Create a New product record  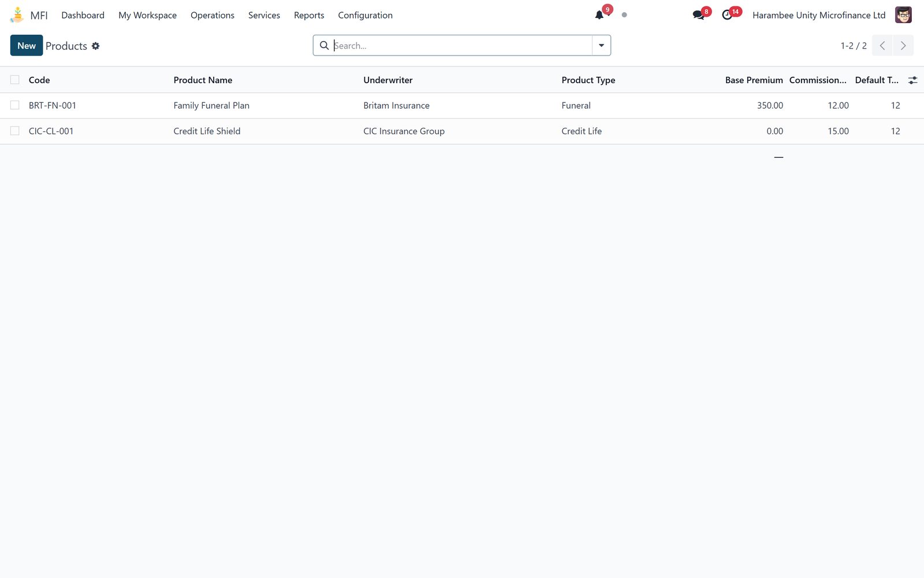click(x=27, y=46)
